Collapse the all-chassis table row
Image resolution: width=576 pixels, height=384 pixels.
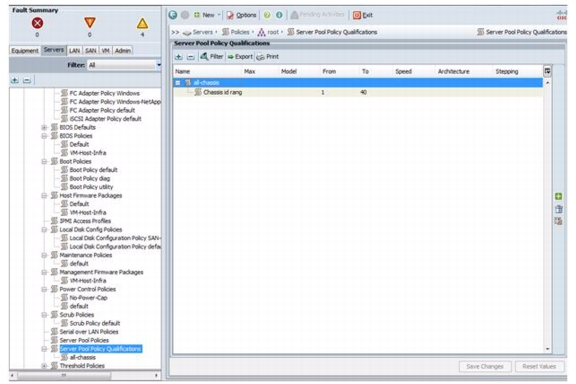point(178,83)
